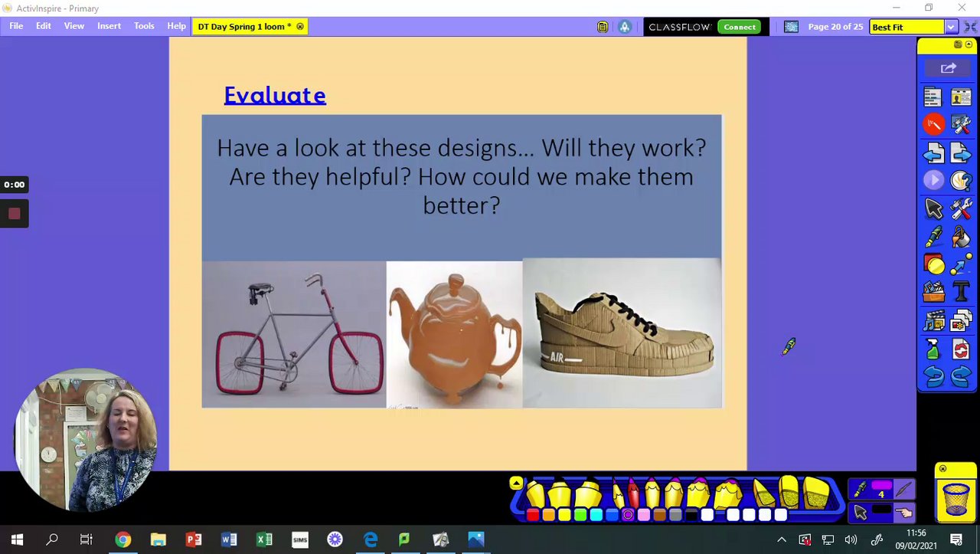Select the Connector tool
The height and width of the screenshot is (554, 980).
(961, 264)
